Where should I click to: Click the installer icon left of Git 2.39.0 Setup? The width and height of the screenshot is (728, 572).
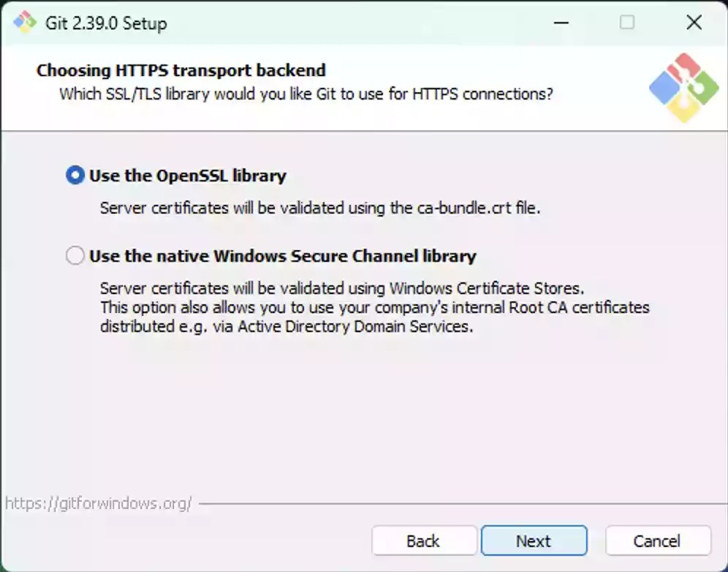pyautogui.click(x=23, y=23)
